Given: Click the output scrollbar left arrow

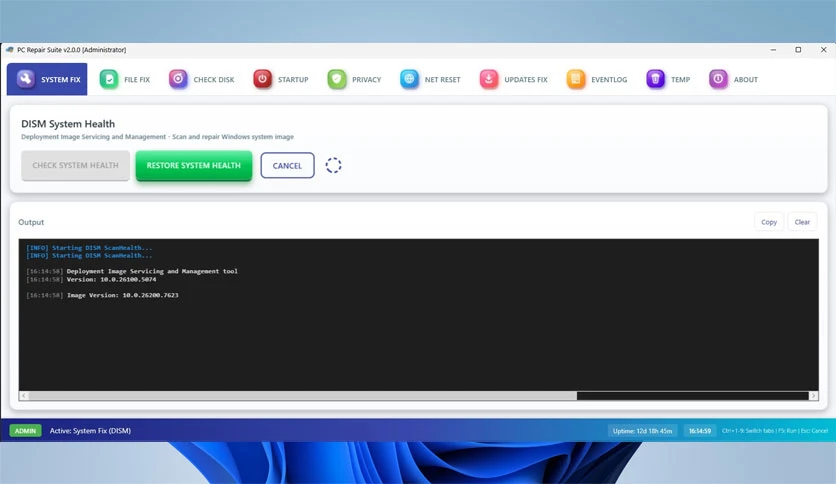Looking at the screenshot, I should (x=23, y=396).
